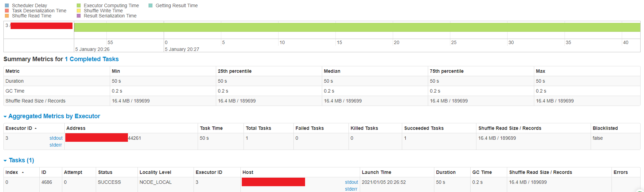
Task: Select the green executor computing bar in timeline
Action: [357, 27]
